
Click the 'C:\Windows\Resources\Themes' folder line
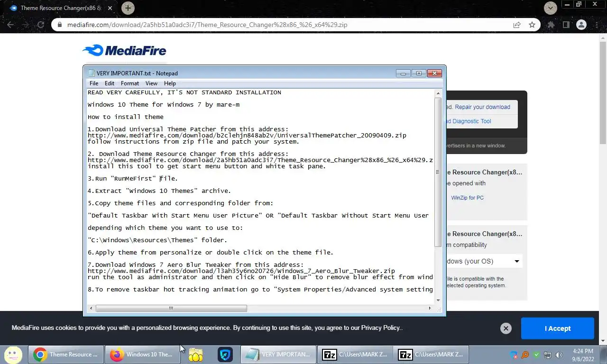point(157,240)
